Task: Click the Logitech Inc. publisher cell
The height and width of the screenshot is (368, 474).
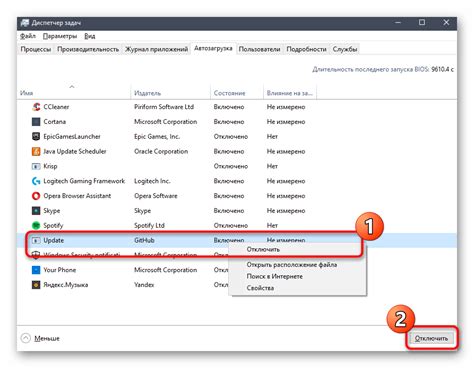Action: [152, 181]
